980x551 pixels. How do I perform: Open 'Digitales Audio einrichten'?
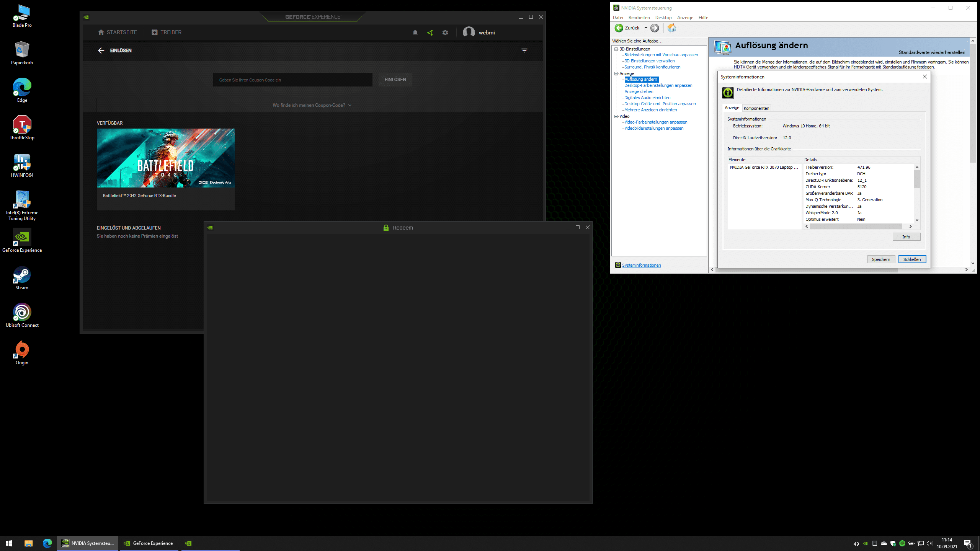click(x=647, y=98)
